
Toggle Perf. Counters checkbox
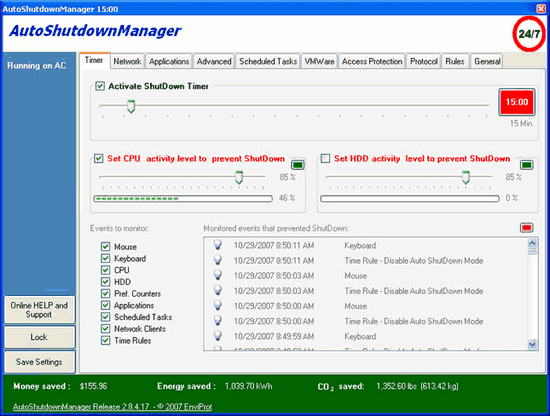[x=105, y=294]
